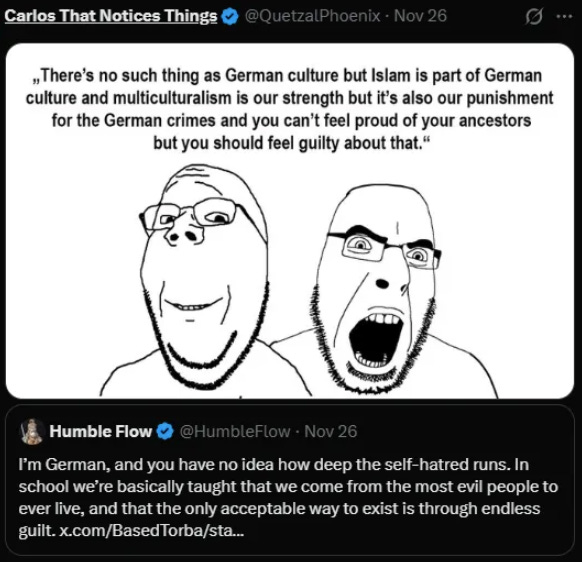The width and height of the screenshot is (582, 562).
Task: Click the meme caption starting "There's no such thing"
Action: [x=290, y=110]
